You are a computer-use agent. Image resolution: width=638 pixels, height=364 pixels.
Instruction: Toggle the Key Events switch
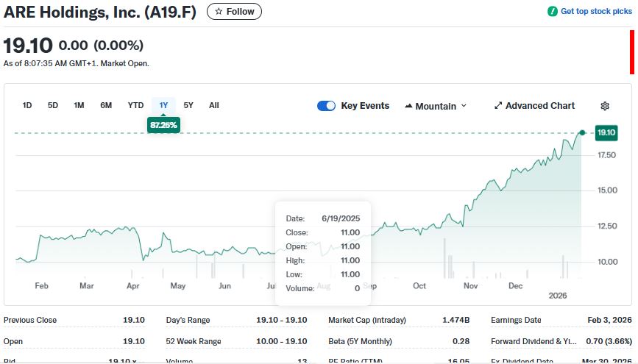(x=326, y=106)
